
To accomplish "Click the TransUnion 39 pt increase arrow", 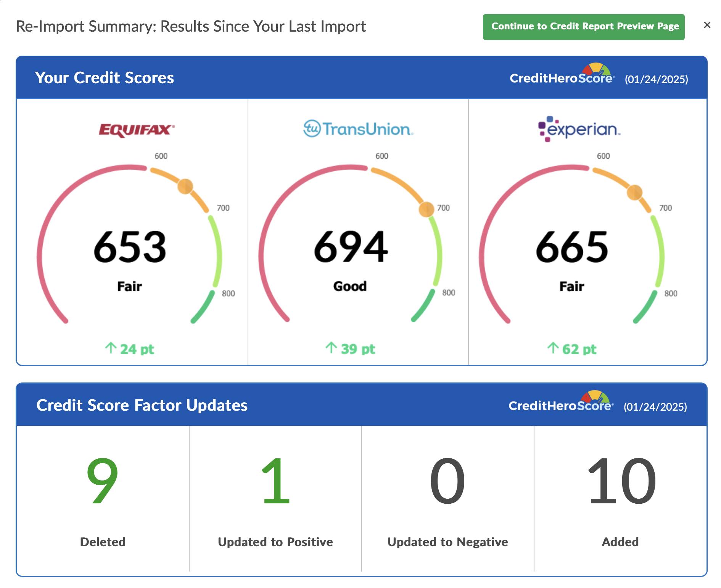I will [331, 348].
